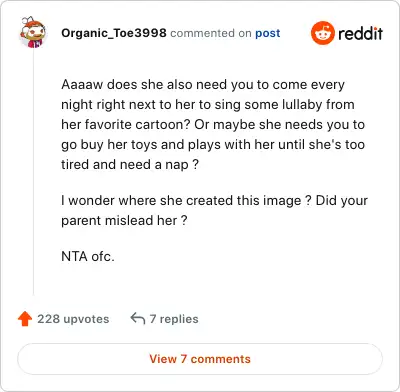This screenshot has height=392, width=400.
Task: Click the "View 7 comments" button
Action: click(200, 359)
